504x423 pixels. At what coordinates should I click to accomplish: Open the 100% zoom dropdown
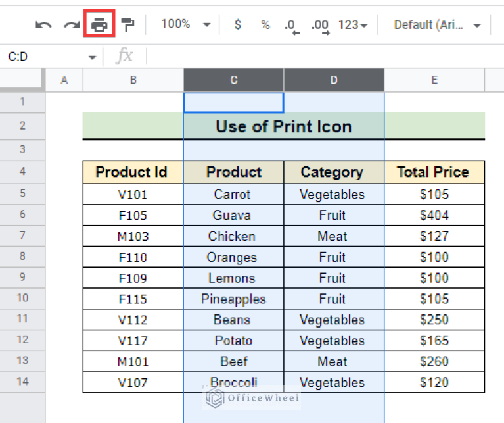(186, 24)
